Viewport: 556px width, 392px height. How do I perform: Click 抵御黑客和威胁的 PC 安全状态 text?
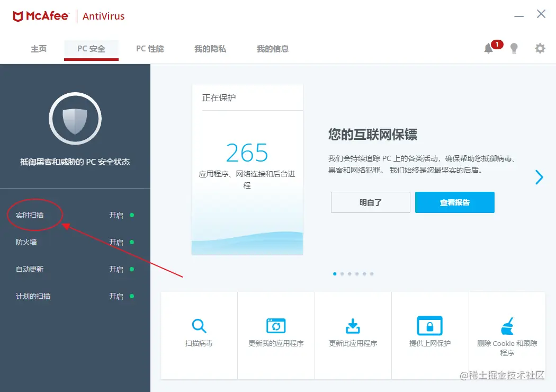75,162
